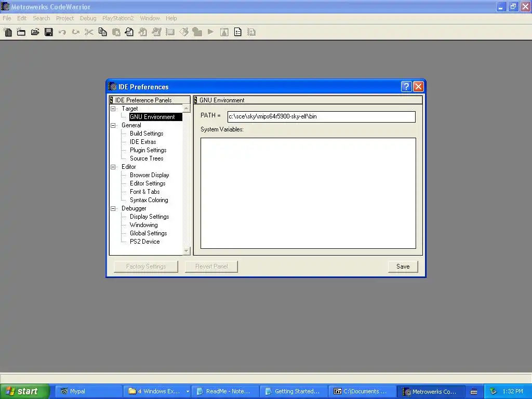The width and height of the screenshot is (532, 399).
Task: Click in the PATH input field
Action: [x=321, y=116]
